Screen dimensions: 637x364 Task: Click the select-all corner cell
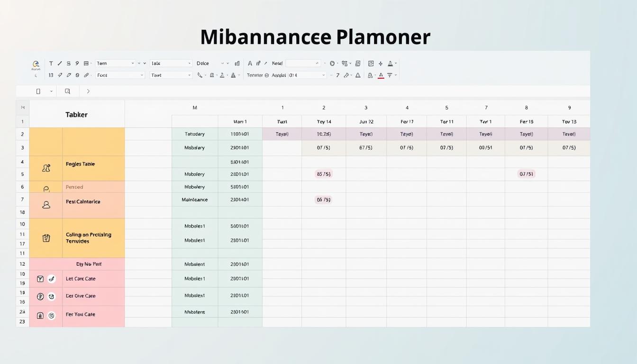pyautogui.click(x=22, y=108)
